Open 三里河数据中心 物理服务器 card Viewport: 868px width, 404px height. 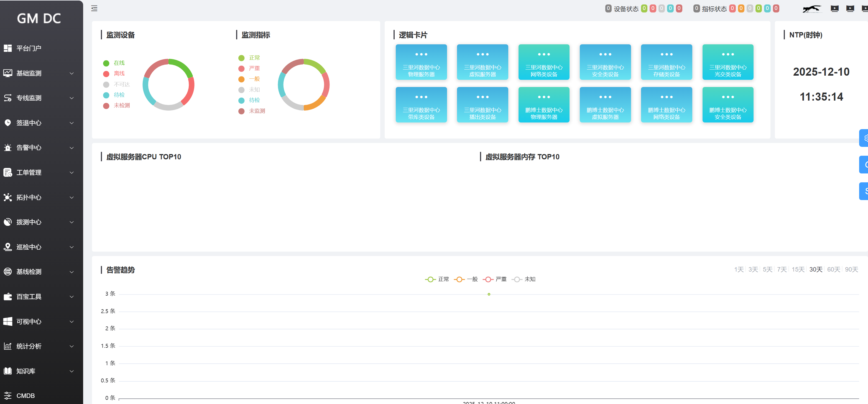tap(421, 62)
